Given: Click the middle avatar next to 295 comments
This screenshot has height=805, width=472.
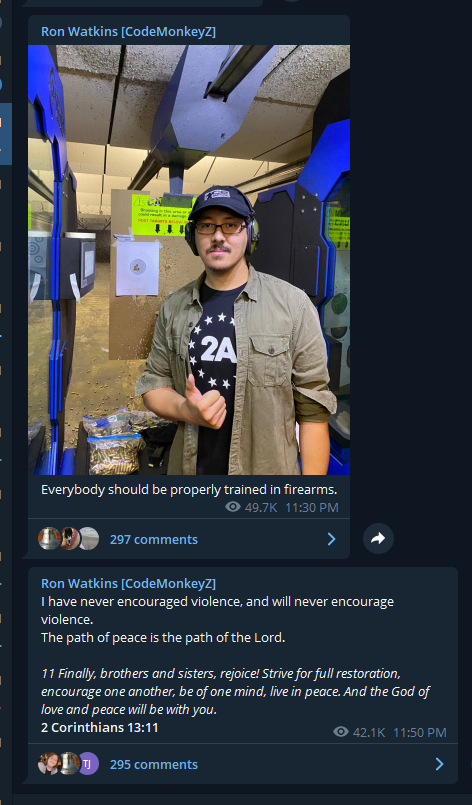Looking at the screenshot, I should pos(69,764).
